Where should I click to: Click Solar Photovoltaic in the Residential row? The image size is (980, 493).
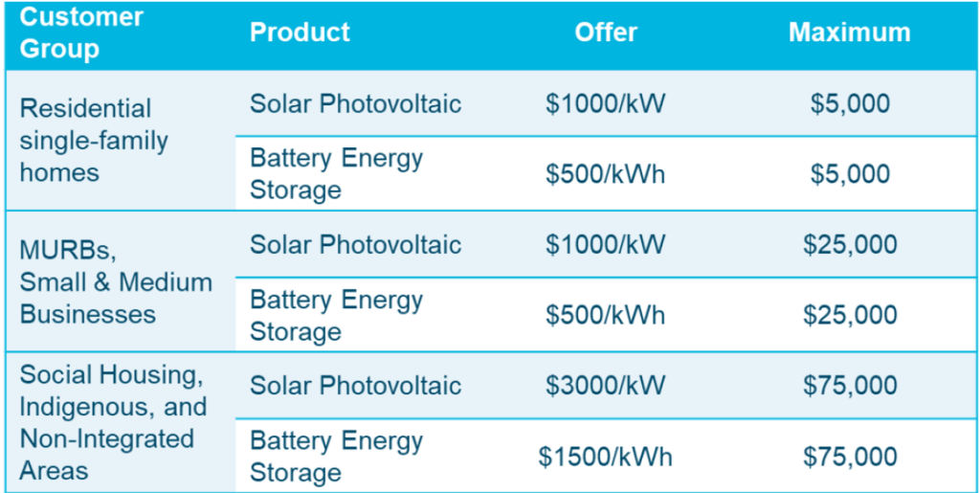[x=356, y=103]
